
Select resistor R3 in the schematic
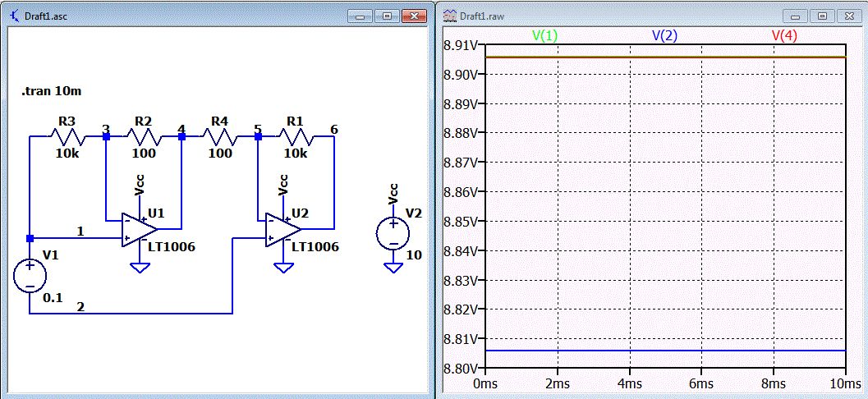(67, 136)
